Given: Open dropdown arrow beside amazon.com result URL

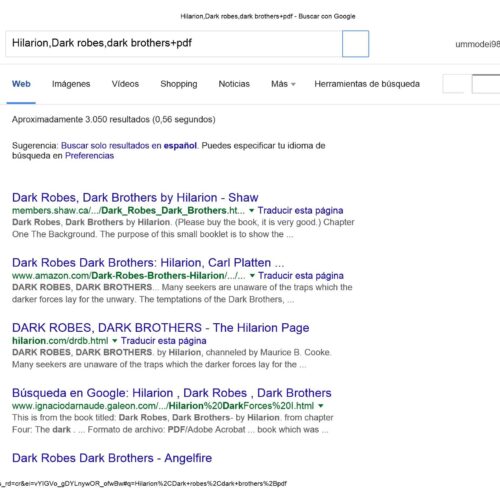Looking at the screenshot, I should coord(252,276).
